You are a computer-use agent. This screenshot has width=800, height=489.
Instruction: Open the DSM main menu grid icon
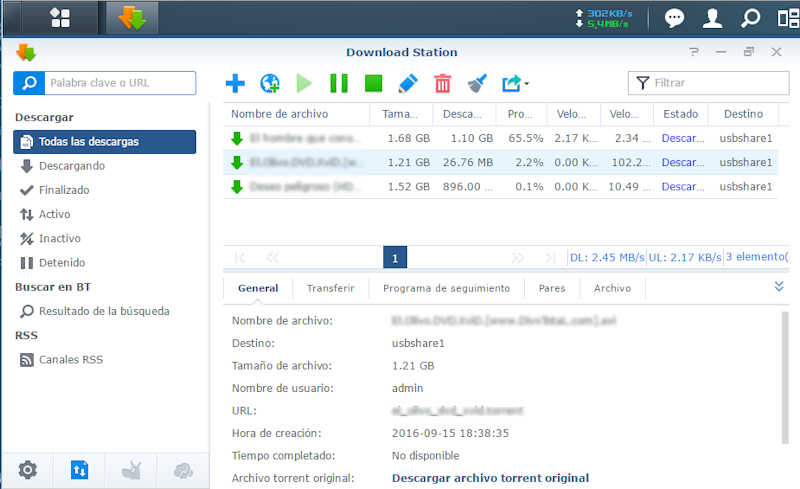click(60, 18)
